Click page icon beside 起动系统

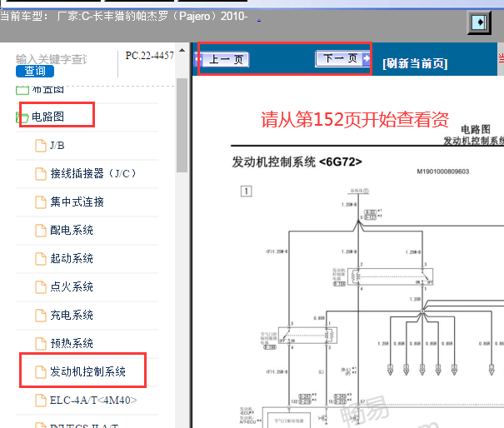[41, 259]
